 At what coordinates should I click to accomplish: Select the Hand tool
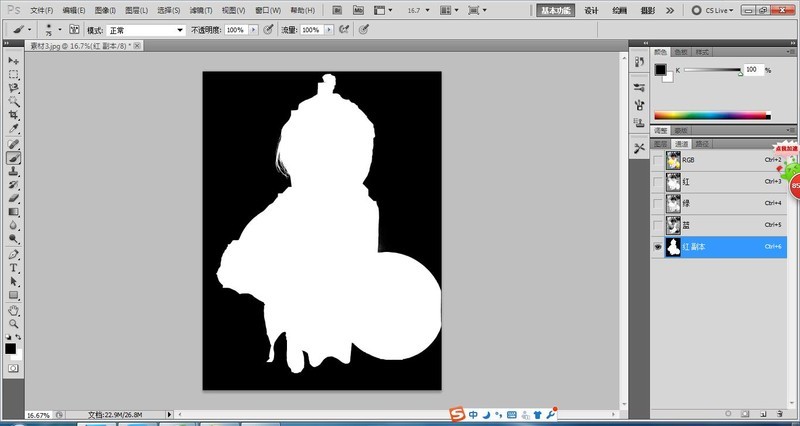pos(14,310)
